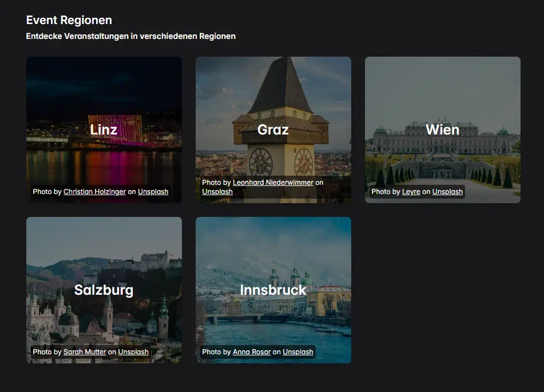The width and height of the screenshot is (544, 392).
Task: Select the Wien title text
Action: point(442,129)
